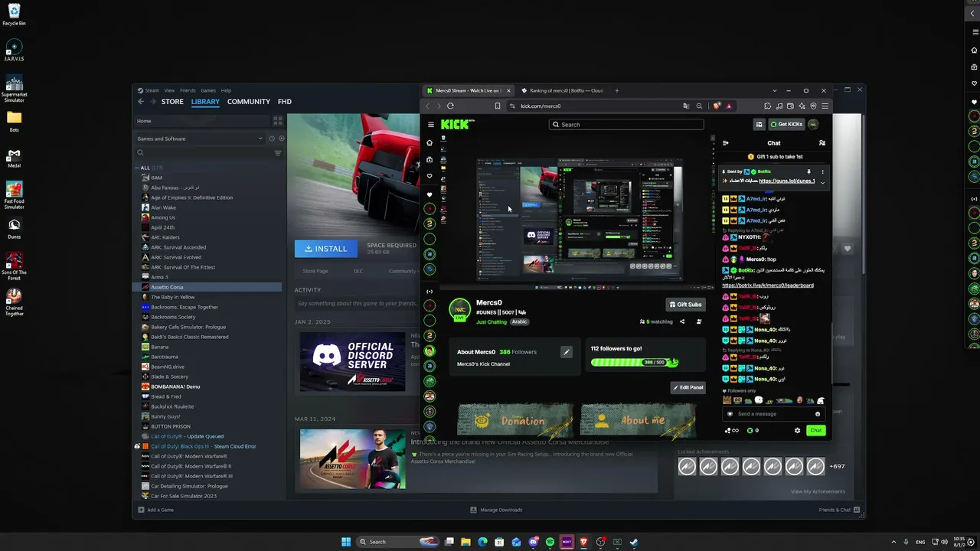The height and width of the screenshot is (551, 980).
Task: Open the Kick sidebar hamburger menu
Action: point(431,125)
